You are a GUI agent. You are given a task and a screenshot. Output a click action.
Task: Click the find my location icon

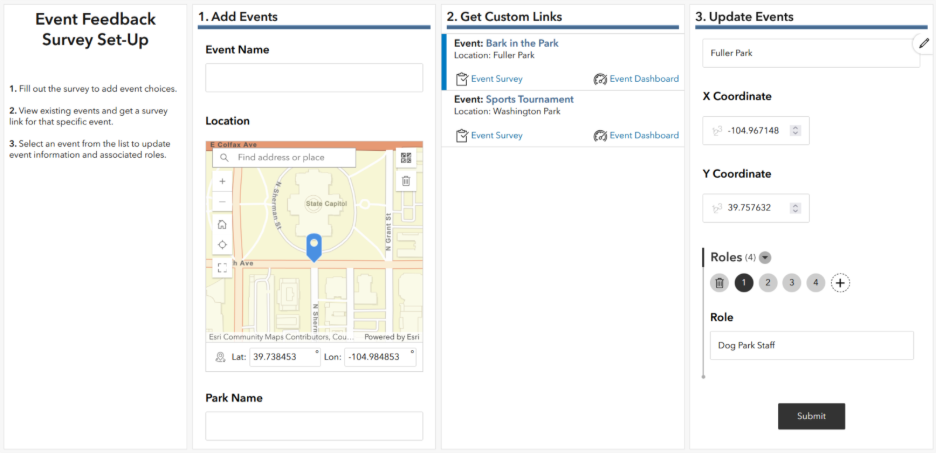222,245
